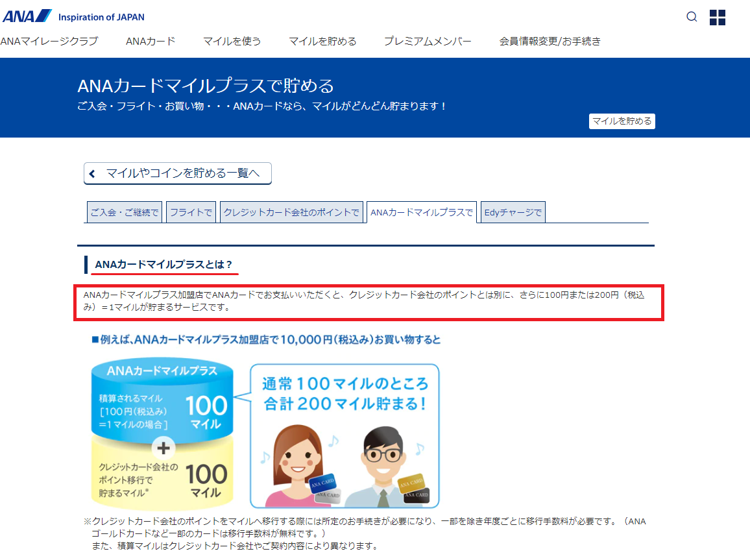Open the プレミアムメンバー menu
This screenshot has width=750, height=560.
[x=428, y=42]
